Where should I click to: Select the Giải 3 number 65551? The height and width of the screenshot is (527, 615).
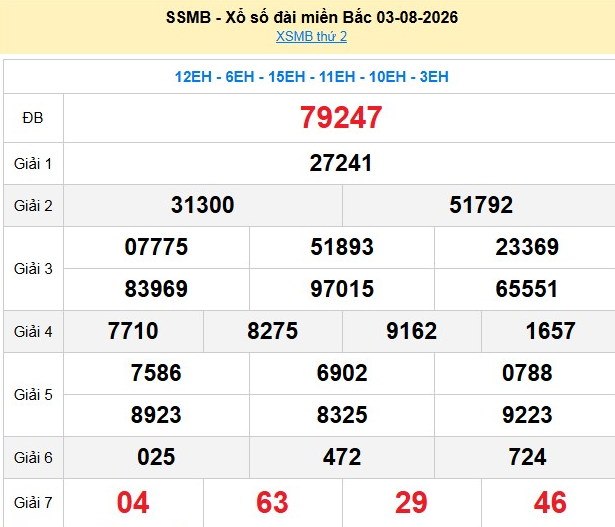pos(527,289)
